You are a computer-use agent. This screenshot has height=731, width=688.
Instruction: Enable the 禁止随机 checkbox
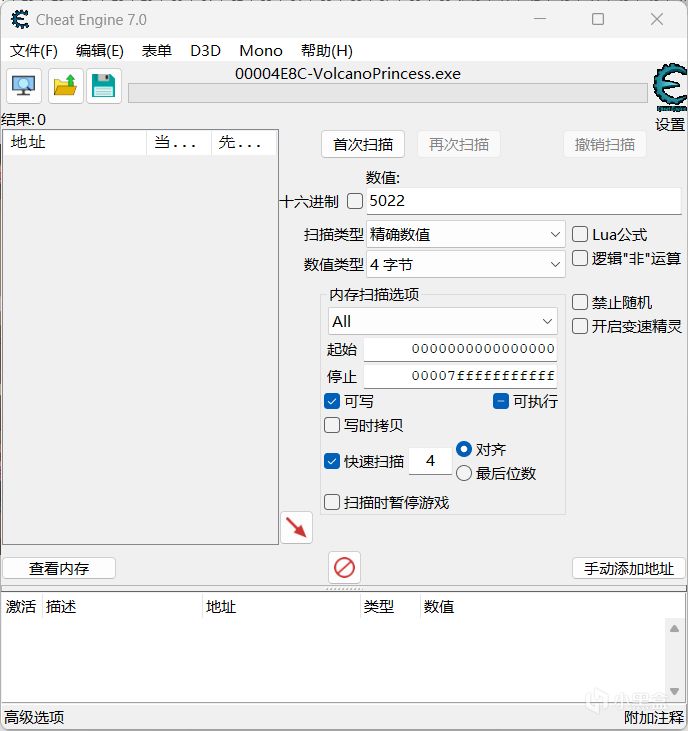(579, 302)
